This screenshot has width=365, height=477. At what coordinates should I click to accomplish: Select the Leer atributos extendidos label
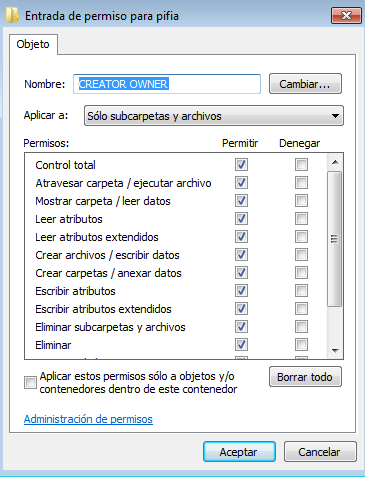(x=97, y=237)
